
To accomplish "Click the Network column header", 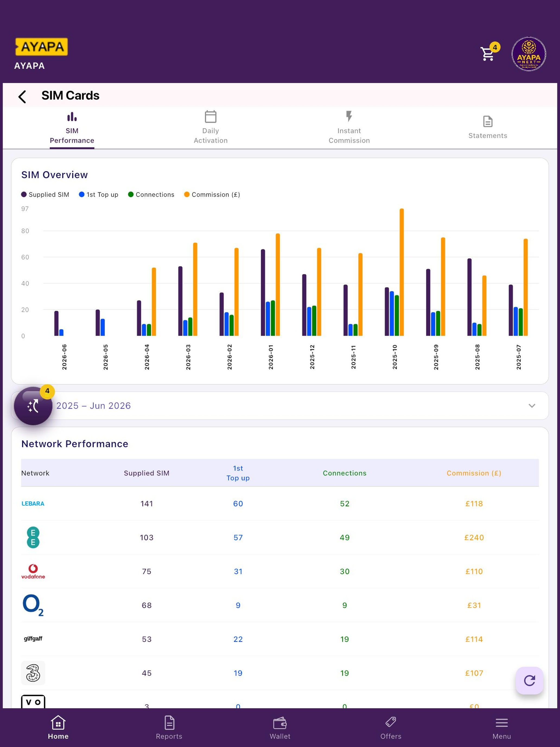I will 35,473.
